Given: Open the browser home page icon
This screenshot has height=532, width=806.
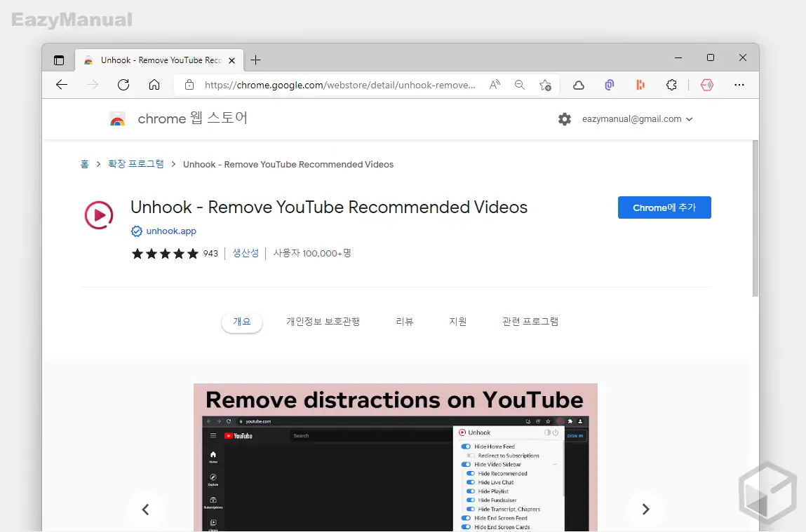Looking at the screenshot, I should click(x=154, y=85).
